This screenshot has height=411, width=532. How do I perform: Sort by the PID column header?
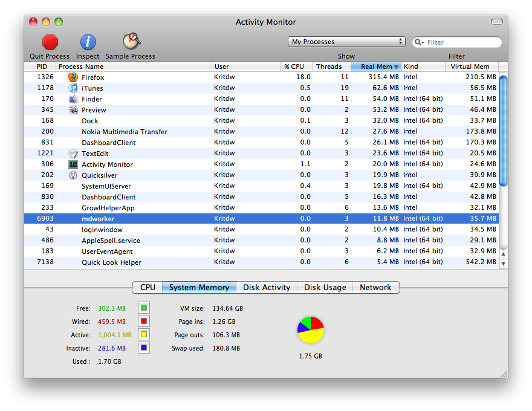(40, 67)
